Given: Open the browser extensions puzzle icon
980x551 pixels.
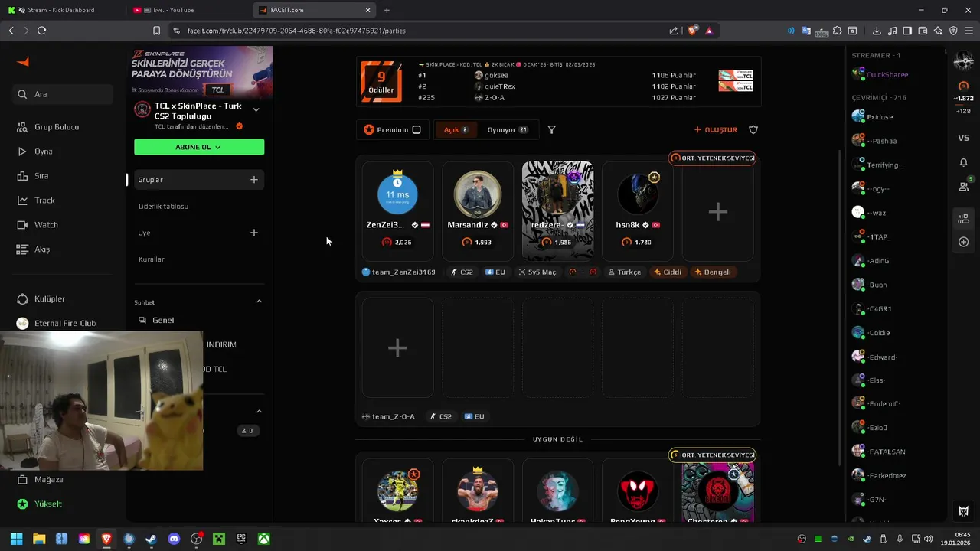Looking at the screenshot, I should [x=837, y=31].
